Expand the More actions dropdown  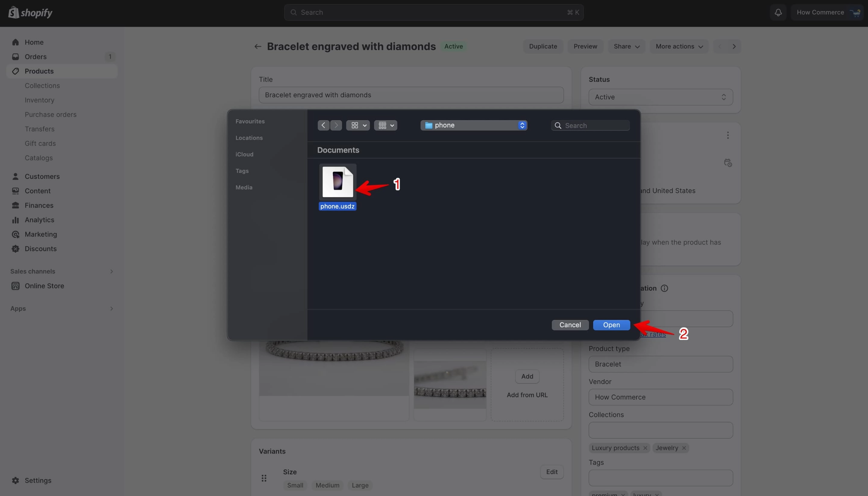pos(679,46)
